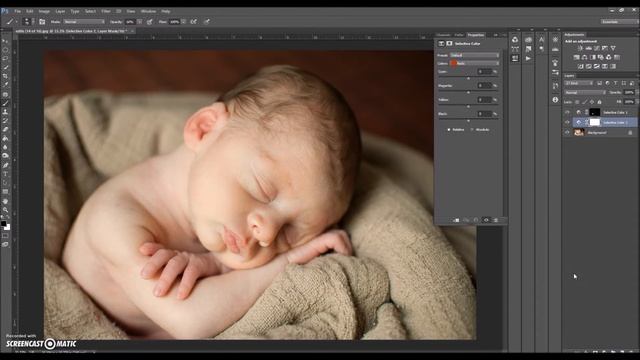Open the Essentials workspace dropdown
The image size is (640, 360).
[619, 22]
